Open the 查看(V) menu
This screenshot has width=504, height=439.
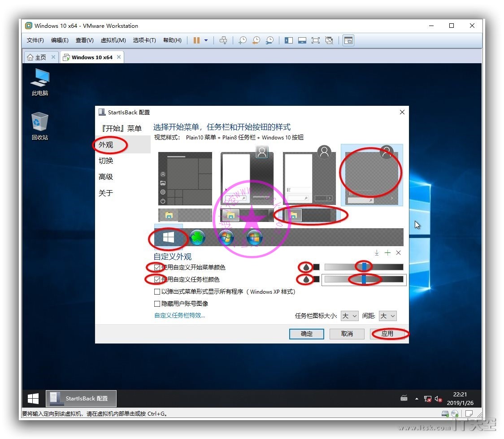click(85, 40)
